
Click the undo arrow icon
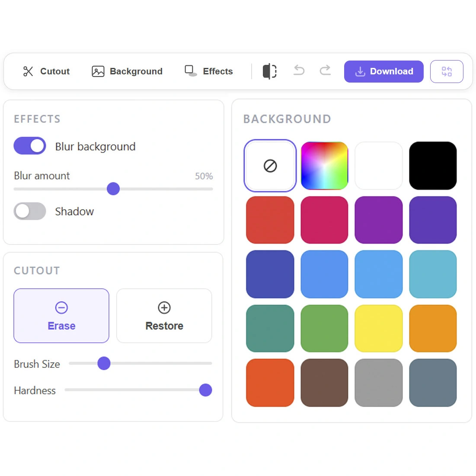pos(299,70)
